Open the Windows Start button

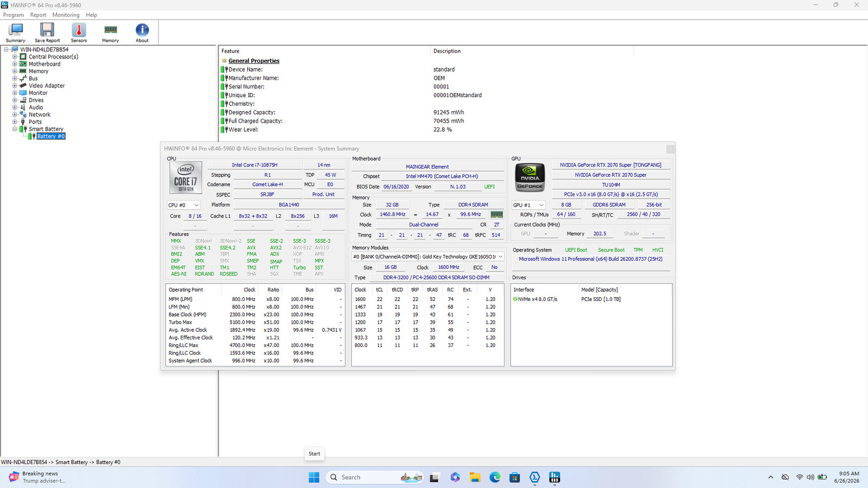[x=314, y=477]
